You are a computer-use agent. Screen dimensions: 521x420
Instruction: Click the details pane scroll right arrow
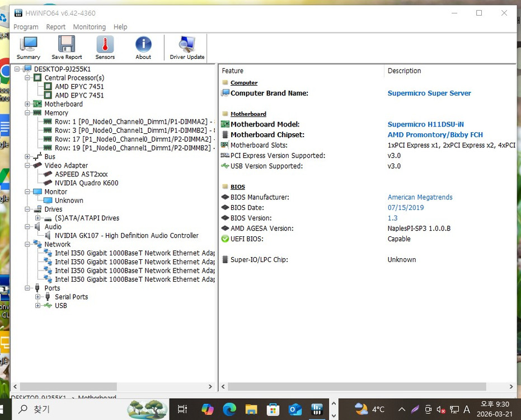pos(511,386)
